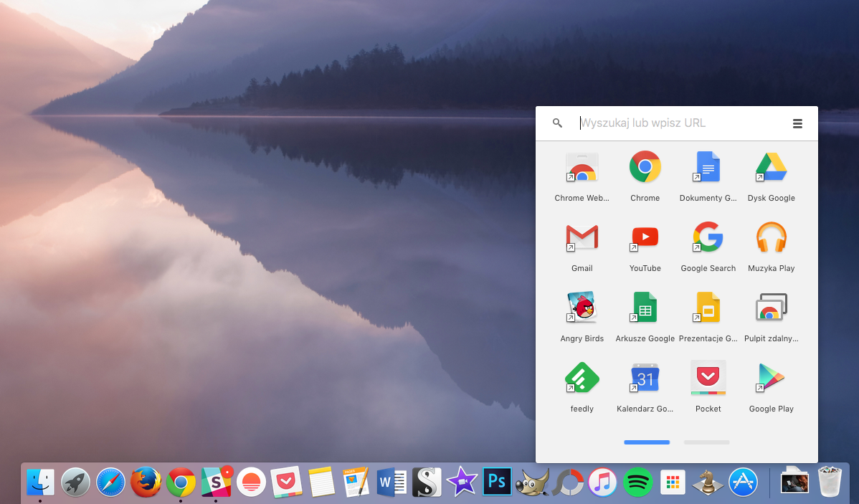
Task: Launch iMovie from the Dock
Action: pos(462,482)
